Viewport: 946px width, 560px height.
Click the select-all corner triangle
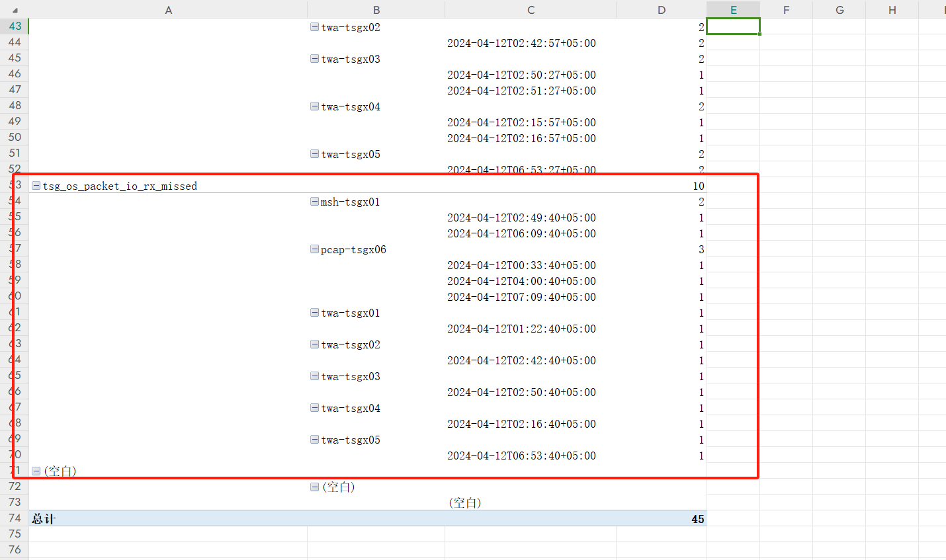[15, 10]
